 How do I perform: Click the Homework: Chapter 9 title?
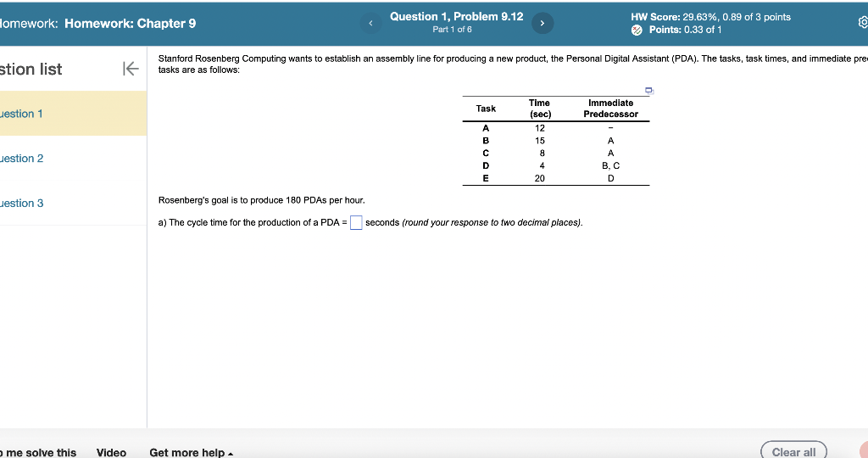coord(130,23)
